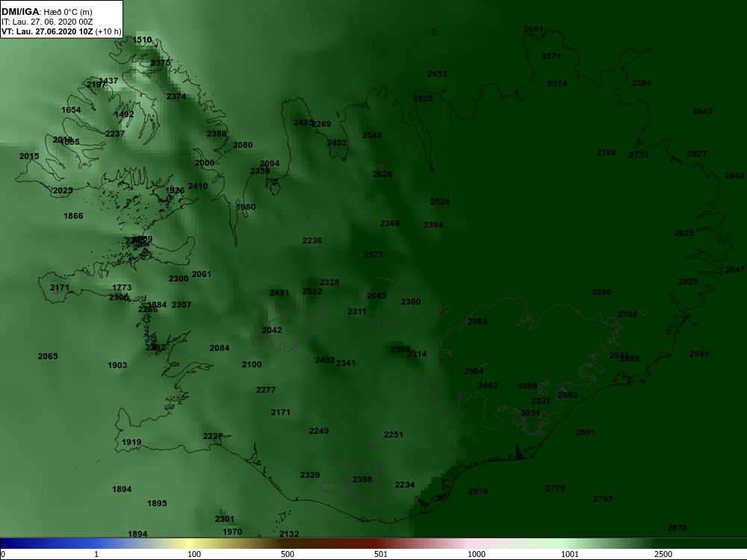Select the 2452 height value
The height and width of the screenshot is (560, 747).
[x=337, y=143]
